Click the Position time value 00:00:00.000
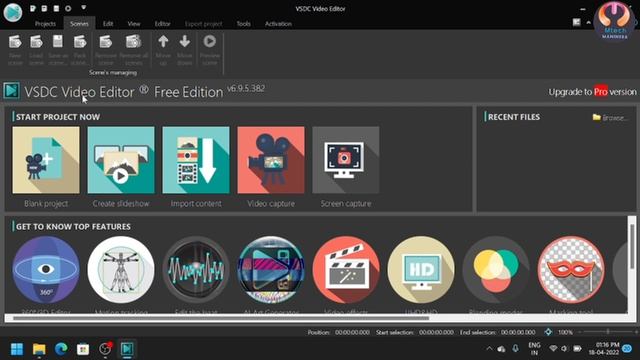The height and width of the screenshot is (360, 640). [352, 332]
